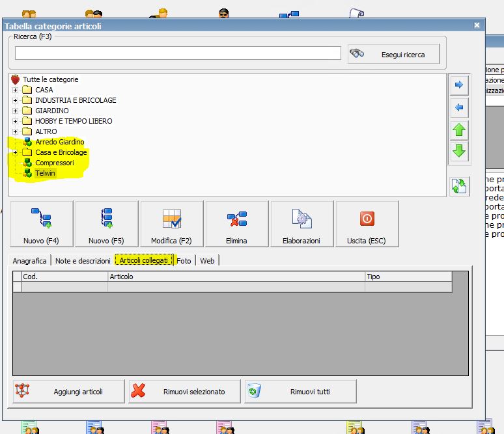The width and height of the screenshot is (504, 434).
Task: Click the Arredo Giardino cubes icon
Action: (27, 142)
